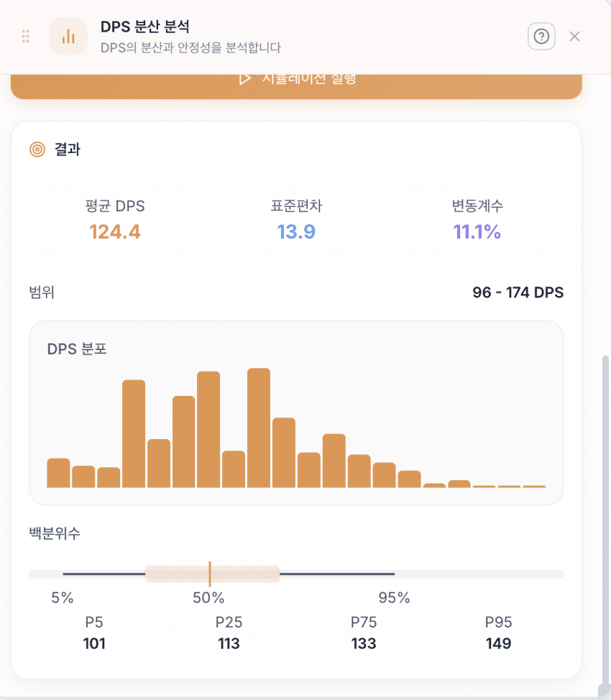
Task: Select the 표준편차 value 13.9
Action: click(296, 232)
